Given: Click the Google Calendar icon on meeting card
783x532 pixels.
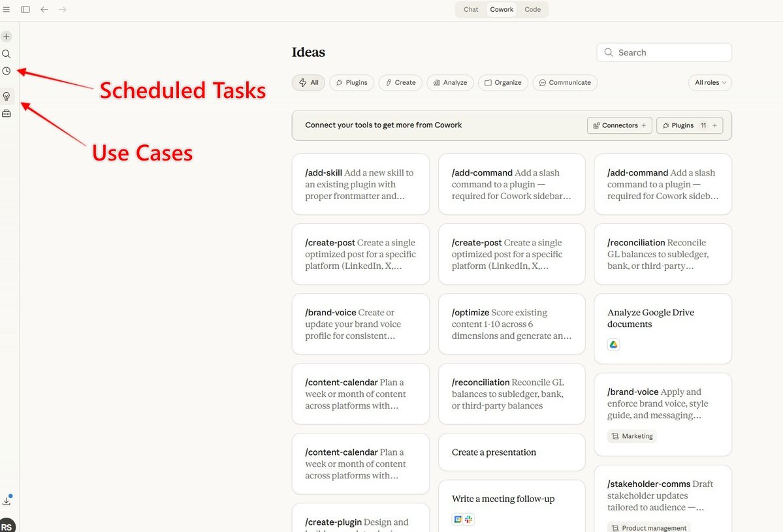Looking at the screenshot, I should 457,520.
